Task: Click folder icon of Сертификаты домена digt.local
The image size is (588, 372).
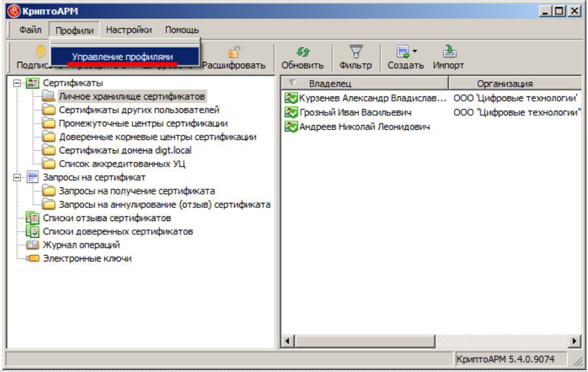Action: 48,150
